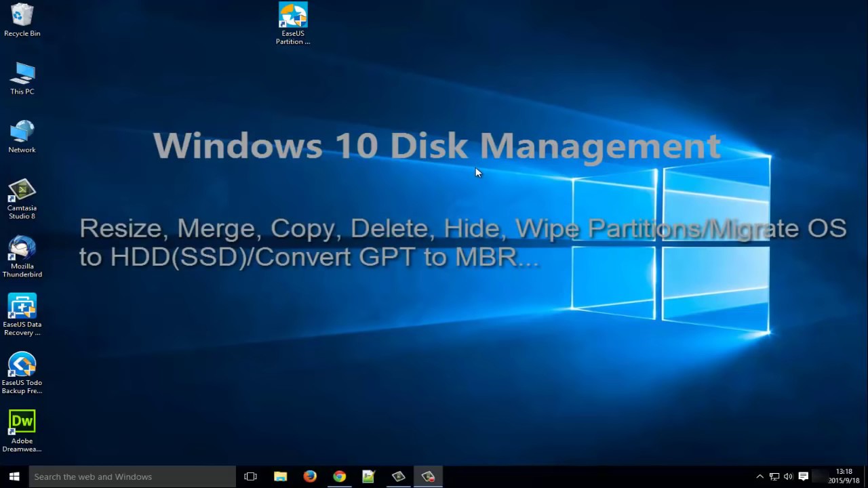Select the Camtasia Studio 8 shortcut
This screenshot has height=488, width=868.
click(22, 199)
